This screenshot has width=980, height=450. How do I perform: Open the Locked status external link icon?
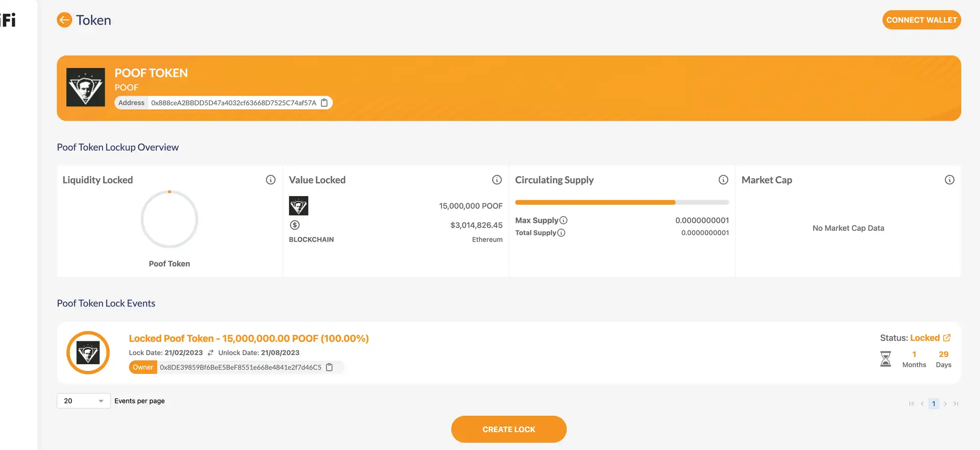(947, 338)
